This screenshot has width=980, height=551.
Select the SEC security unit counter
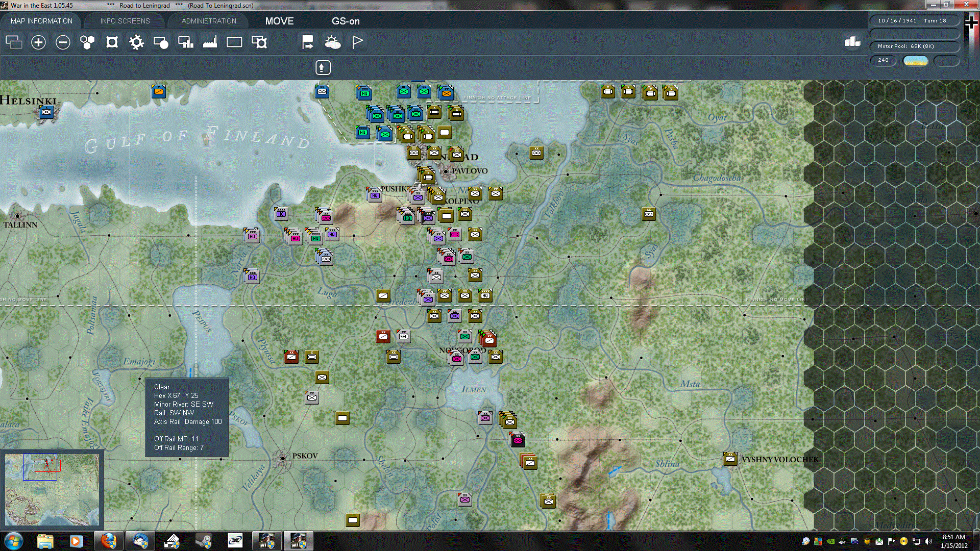(403, 336)
